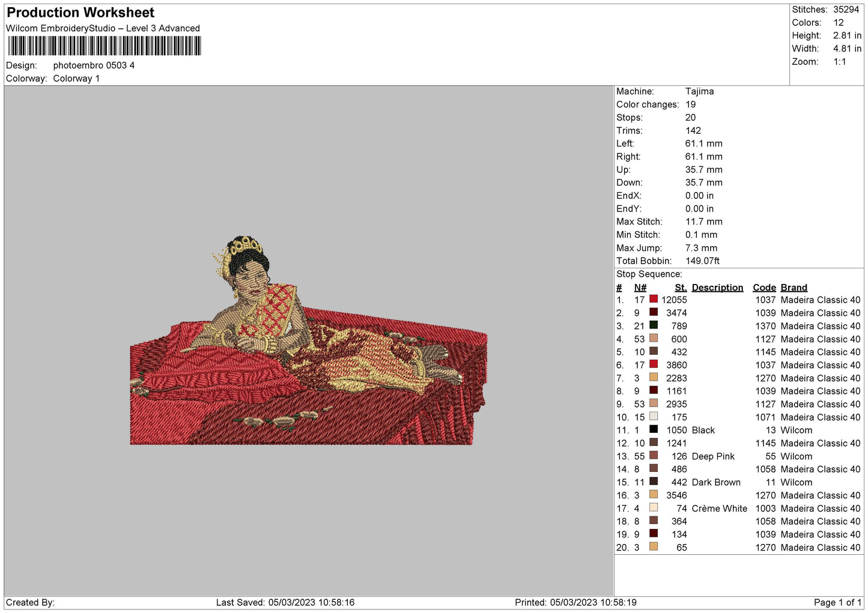Select the off-white swatch in stop row 10
The height and width of the screenshot is (613, 868).
(x=654, y=416)
